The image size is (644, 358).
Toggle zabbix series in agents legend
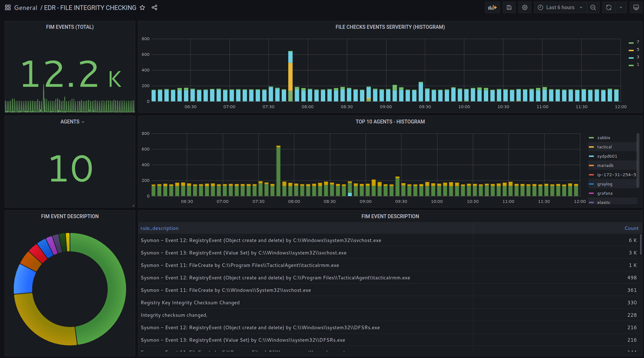(x=603, y=138)
